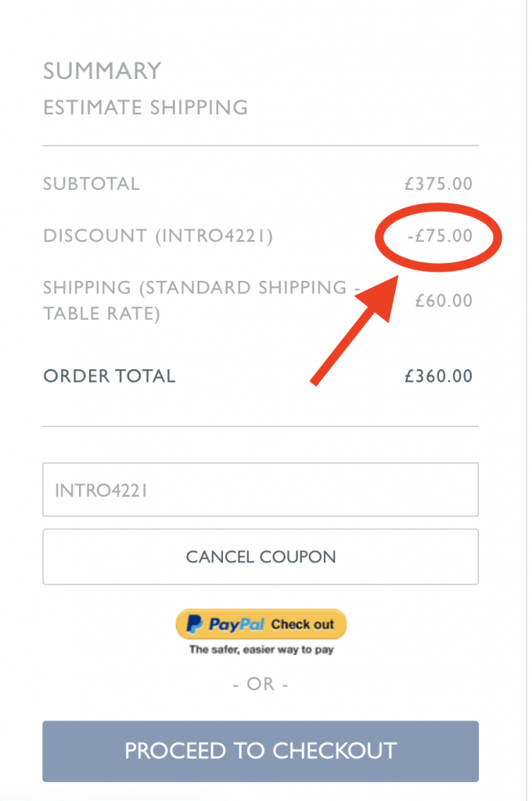Click the Order Total label

[x=110, y=376]
